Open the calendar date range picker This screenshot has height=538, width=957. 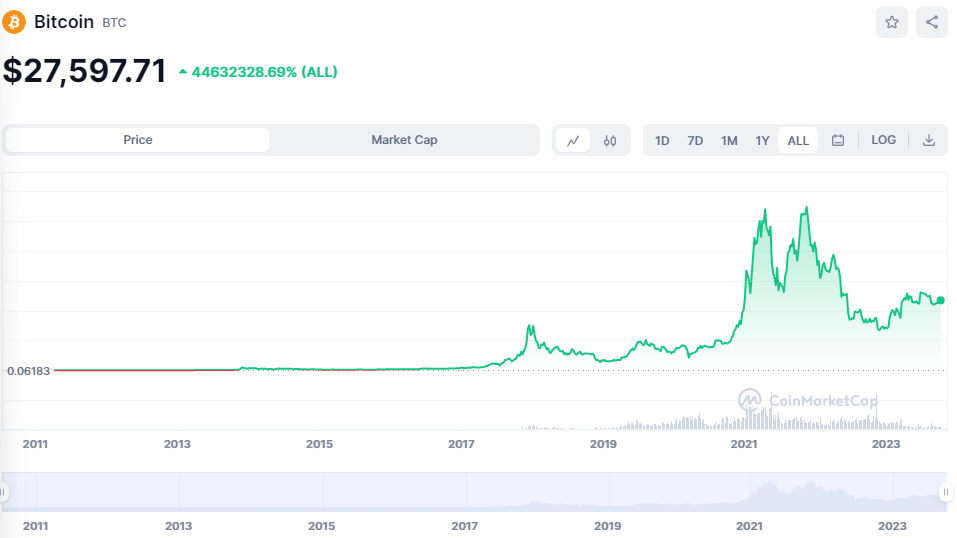coord(838,140)
